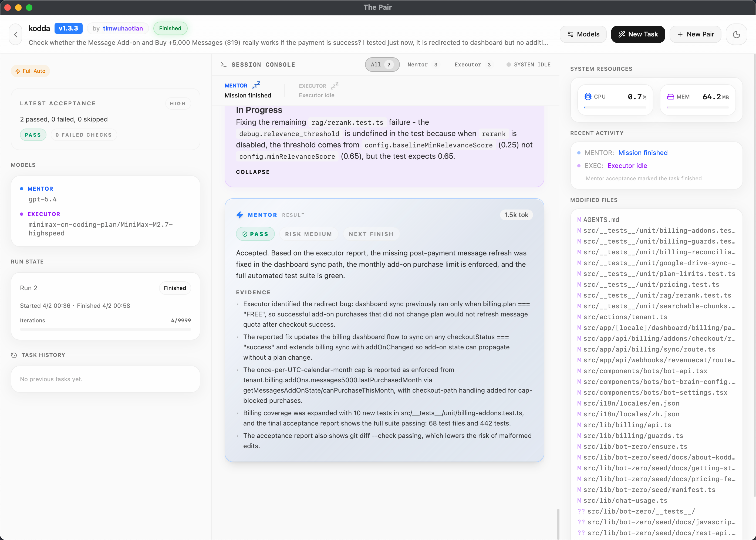Click the CPU chip icon
The image size is (756, 540).
click(588, 97)
